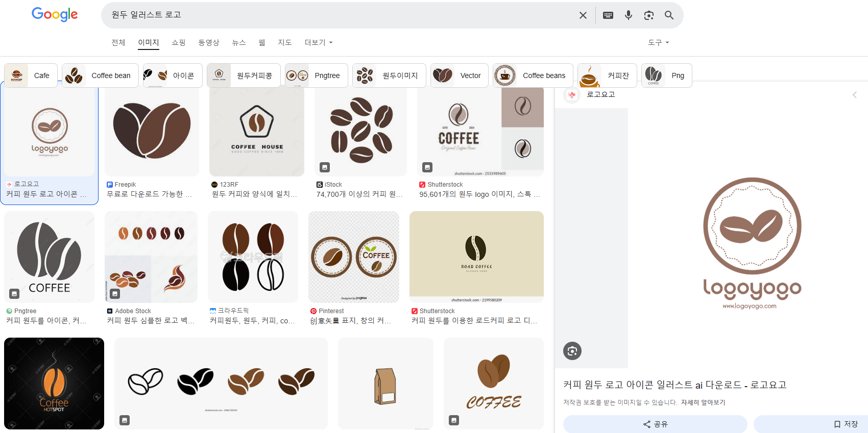Open the Freepik coffee bean heart thumbnail
Viewport: 868px width, 433px height.
tap(152, 132)
